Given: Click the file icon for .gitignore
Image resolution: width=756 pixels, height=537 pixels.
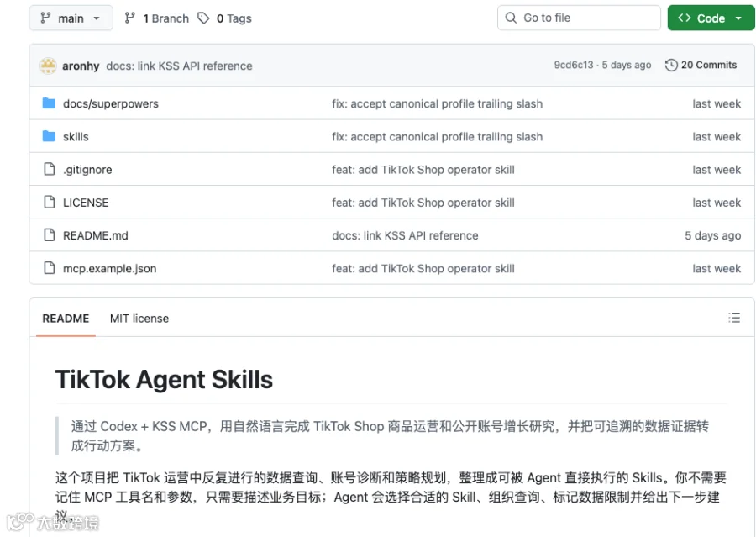Looking at the screenshot, I should tap(49, 169).
